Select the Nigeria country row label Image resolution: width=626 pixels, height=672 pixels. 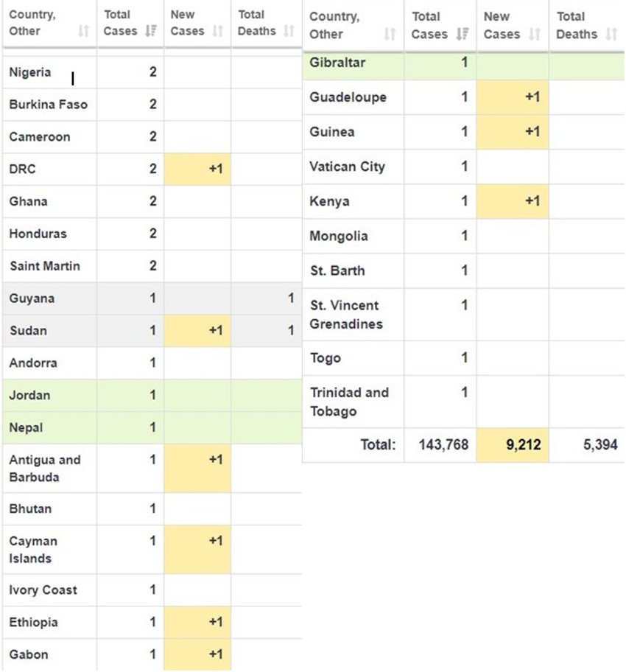point(30,72)
